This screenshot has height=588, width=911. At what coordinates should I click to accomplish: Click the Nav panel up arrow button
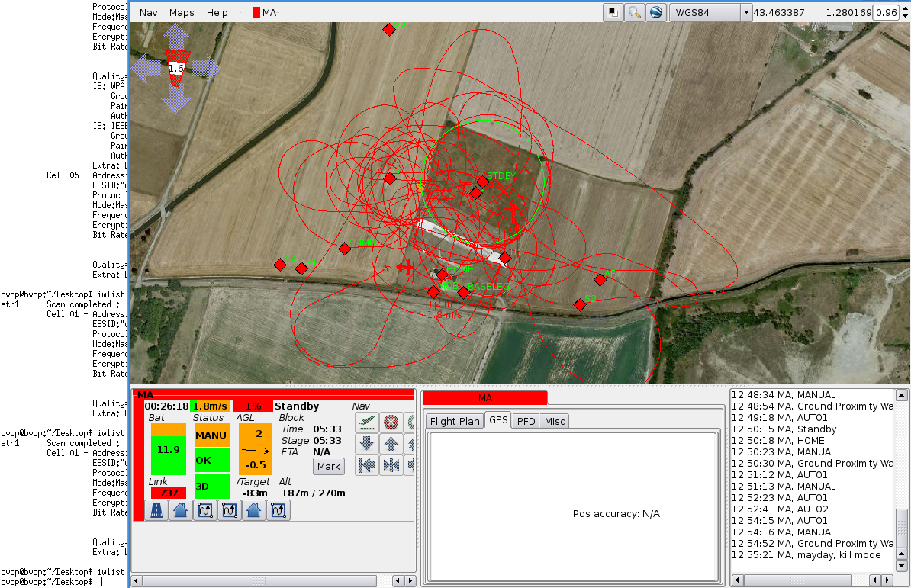[x=391, y=443]
